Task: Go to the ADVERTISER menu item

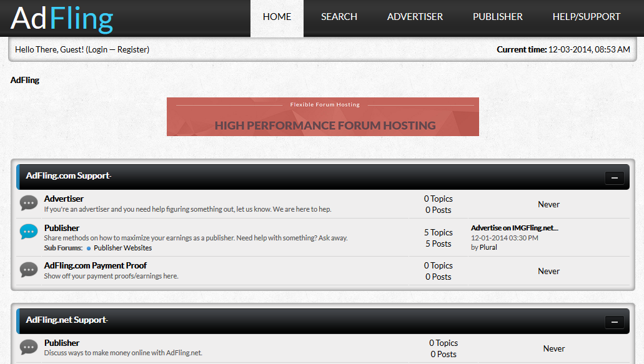Action: click(415, 17)
